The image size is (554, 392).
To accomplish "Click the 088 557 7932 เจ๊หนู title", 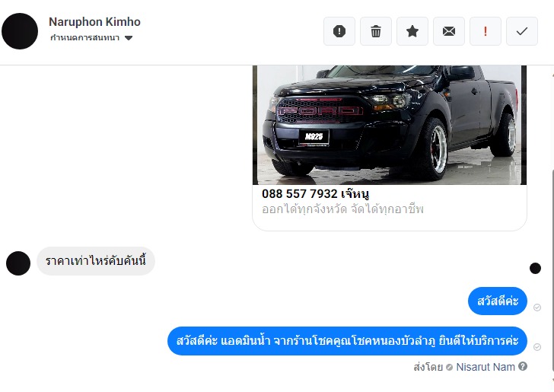I will coord(316,193).
